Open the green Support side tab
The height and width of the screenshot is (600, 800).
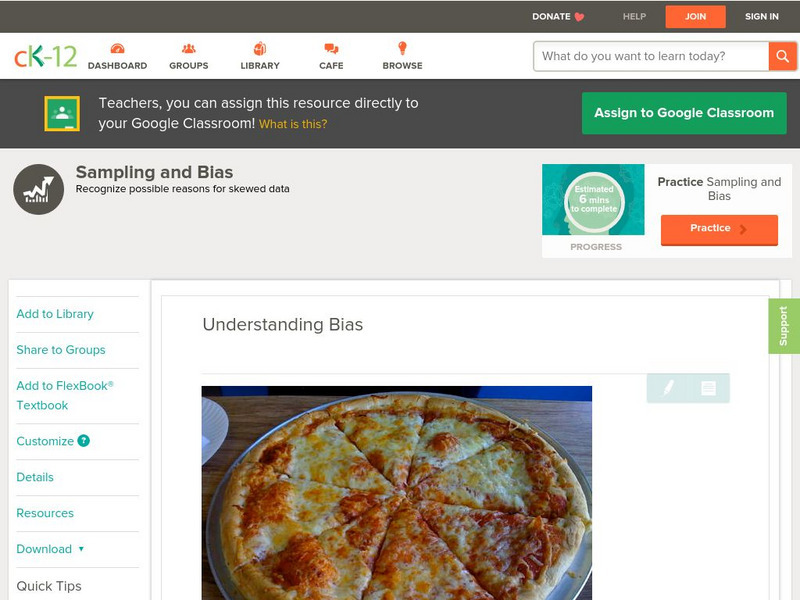pos(784,326)
